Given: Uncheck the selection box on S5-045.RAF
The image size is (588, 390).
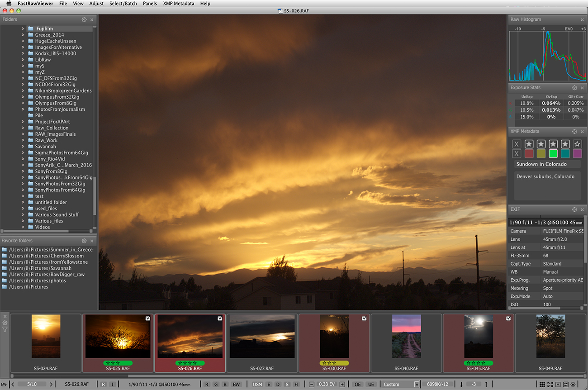Looking at the screenshot, I should pos(508,319).
